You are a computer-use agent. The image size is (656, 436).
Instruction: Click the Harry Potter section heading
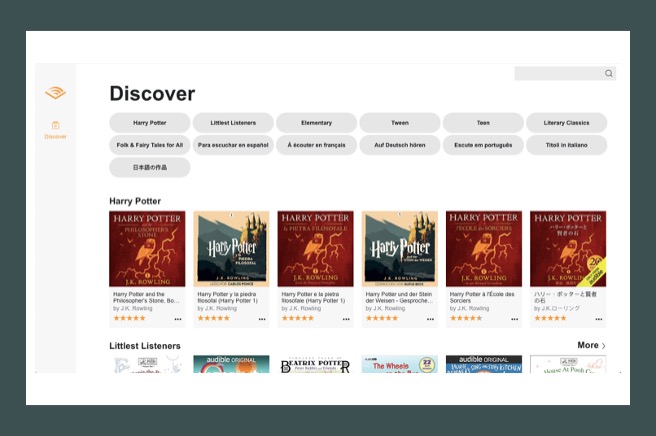135,201
